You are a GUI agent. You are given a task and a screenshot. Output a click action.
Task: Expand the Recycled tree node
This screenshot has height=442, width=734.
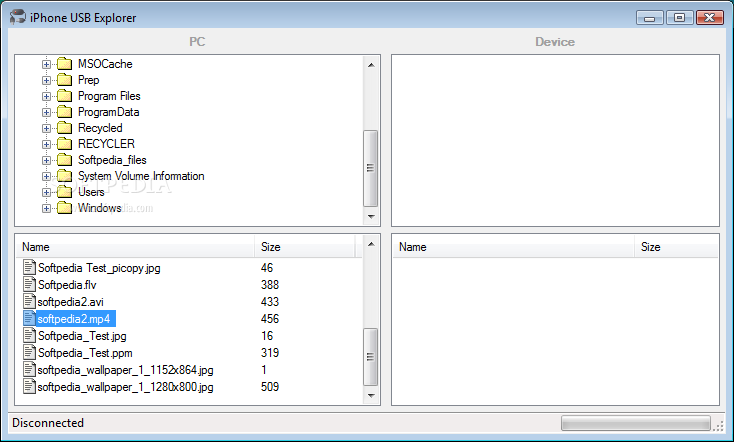(x=46, y=128)
